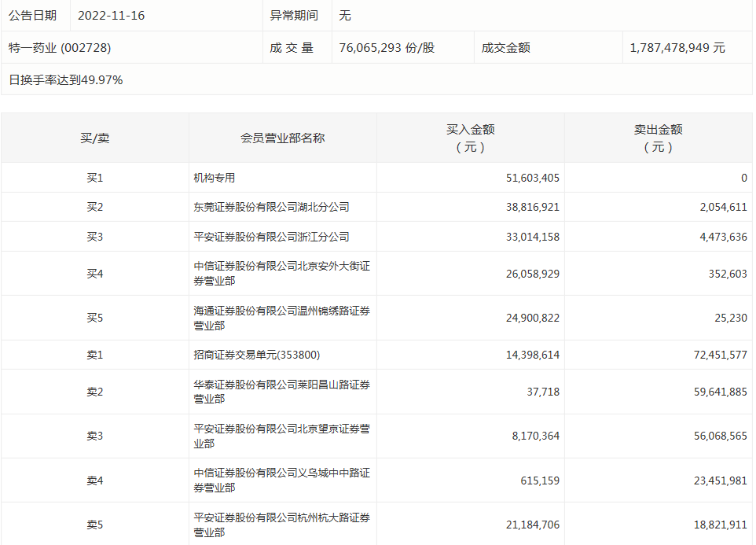This screenshot has height=545, width=756.
Task: Select buy amount 8,170,364
Action: [x=536, y=436]
